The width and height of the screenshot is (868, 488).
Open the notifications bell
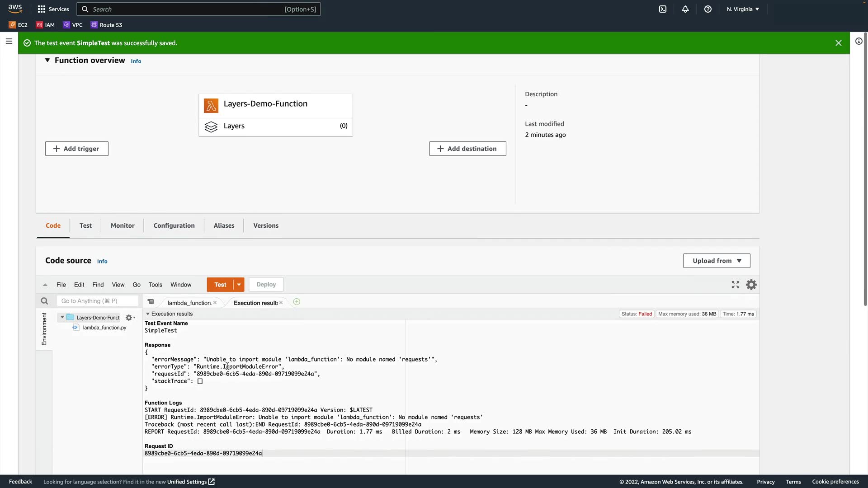click(x=685, y=9)
